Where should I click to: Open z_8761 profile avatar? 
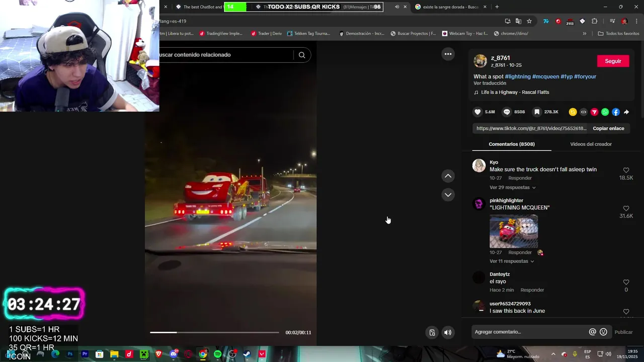click(x=480, y=61)
